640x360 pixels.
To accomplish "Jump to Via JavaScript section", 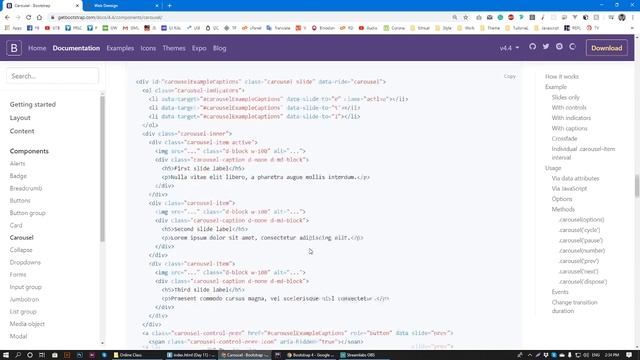I will point(569,189).
